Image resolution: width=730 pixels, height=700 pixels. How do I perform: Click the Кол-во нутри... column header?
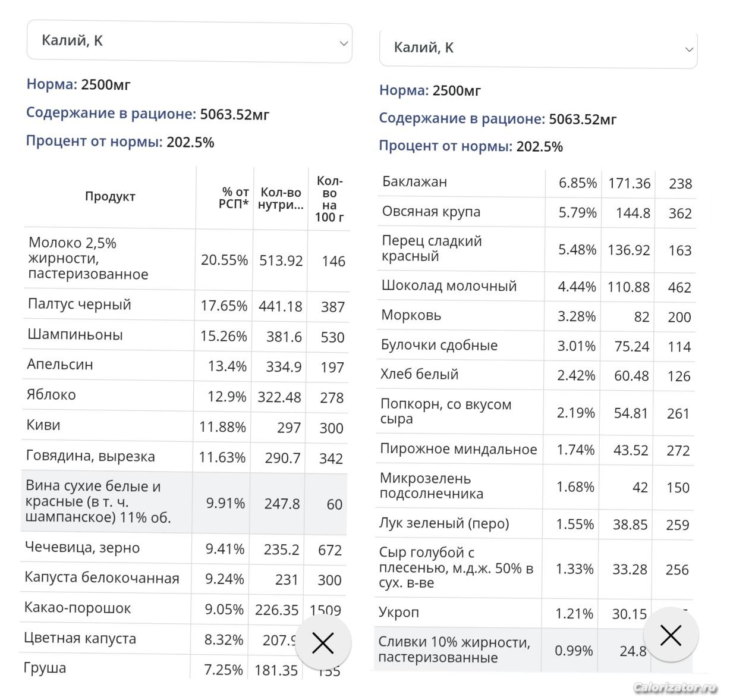click(x=281, y=198)
